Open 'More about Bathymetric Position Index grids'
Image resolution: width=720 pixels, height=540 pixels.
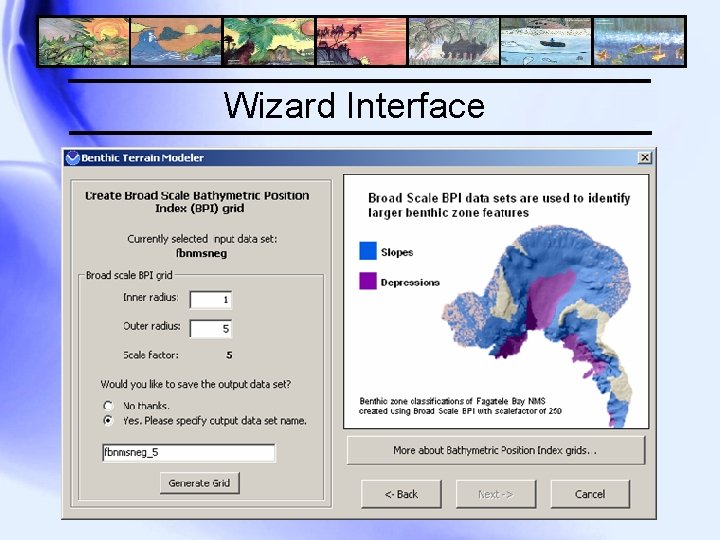[x=496, y=450]
